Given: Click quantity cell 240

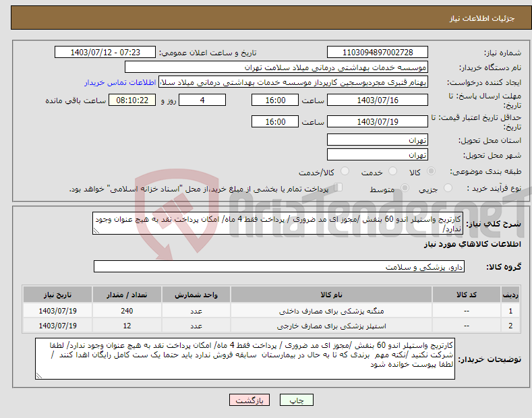Looking at the screenshot, I should (127, 311).
